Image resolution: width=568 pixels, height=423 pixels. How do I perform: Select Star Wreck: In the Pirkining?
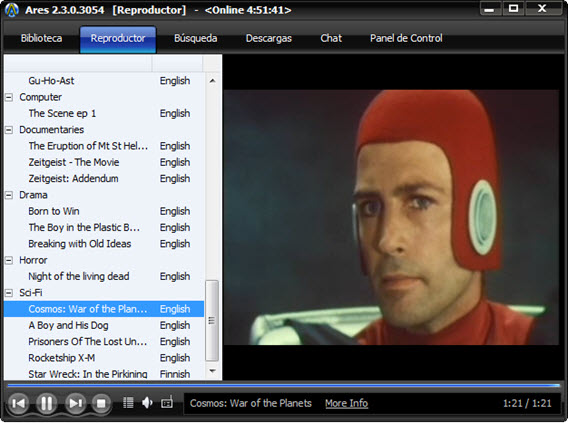pos(104,373)
